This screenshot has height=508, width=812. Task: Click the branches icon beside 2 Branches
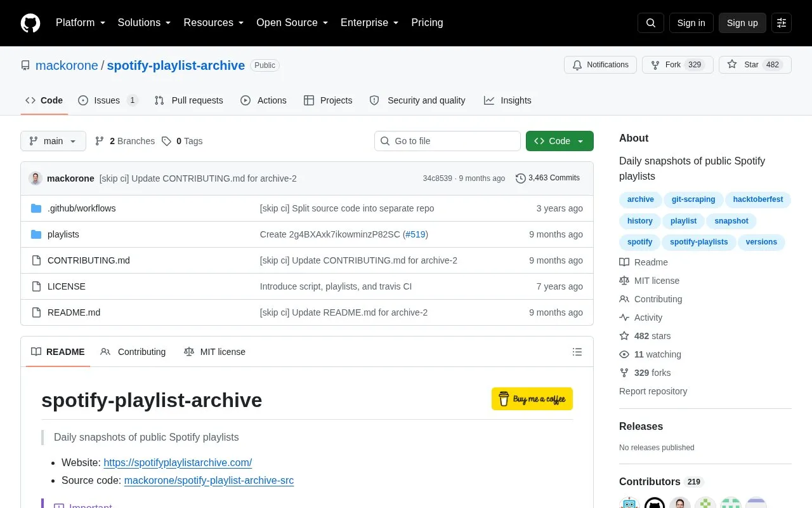click(100, 141)
